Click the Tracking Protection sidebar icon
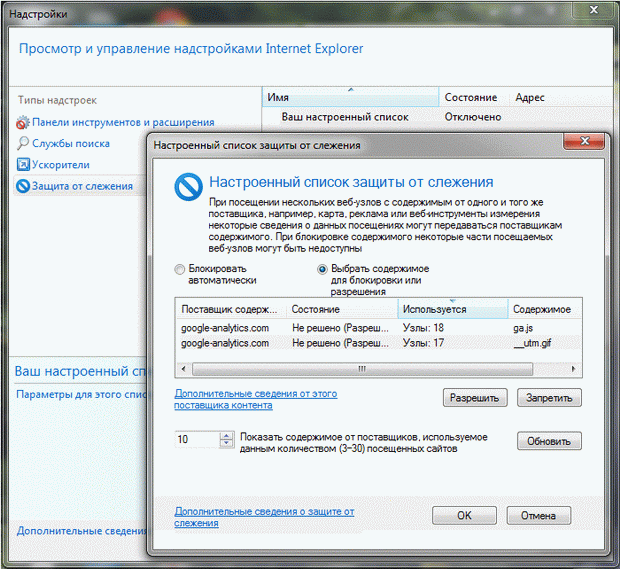Image resolution: width=620 pixels, height=569 pixels. (24, 186)
